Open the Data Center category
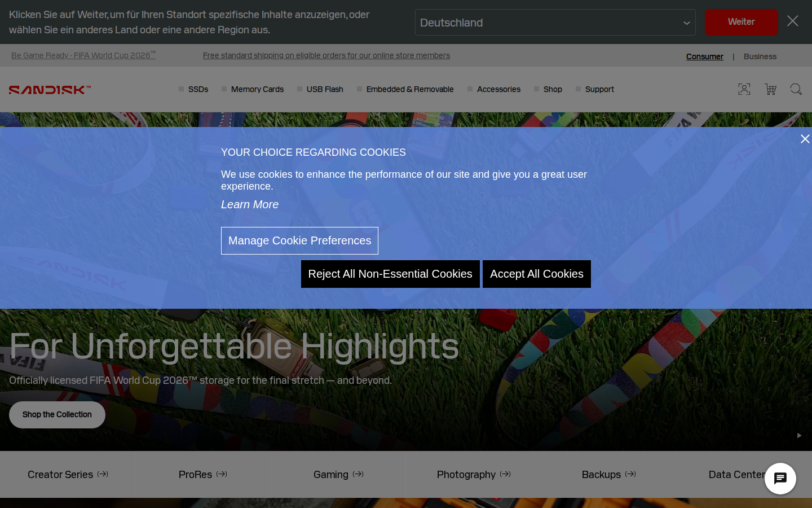 click(x=736, y=475)
